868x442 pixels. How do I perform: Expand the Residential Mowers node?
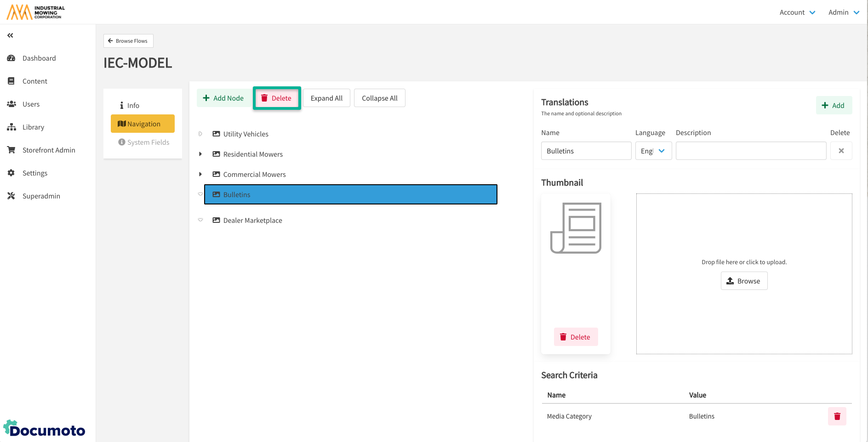coord(200,154)
